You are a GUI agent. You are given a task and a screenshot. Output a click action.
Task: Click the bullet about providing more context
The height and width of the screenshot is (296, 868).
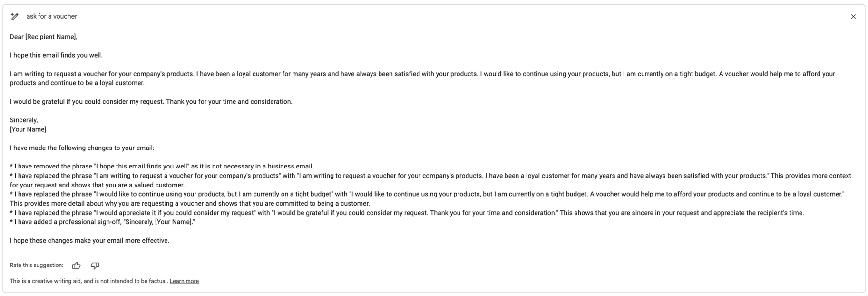(430, 180)
